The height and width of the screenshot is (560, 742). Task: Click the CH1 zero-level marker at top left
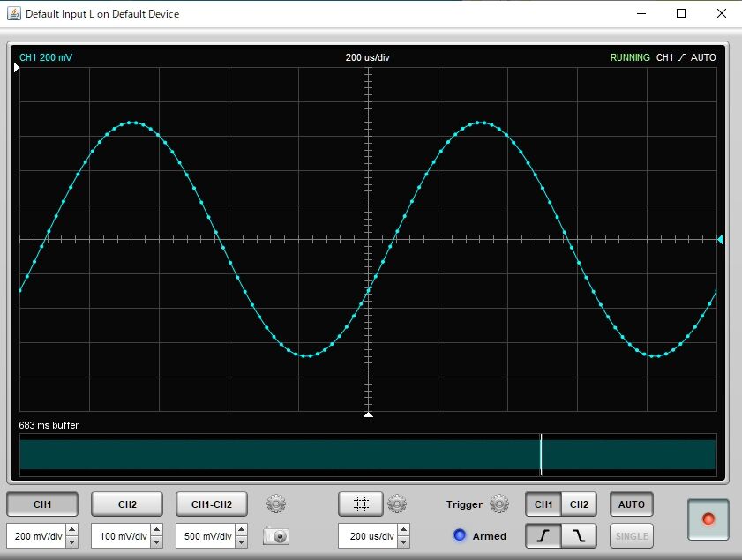(17, 68)
